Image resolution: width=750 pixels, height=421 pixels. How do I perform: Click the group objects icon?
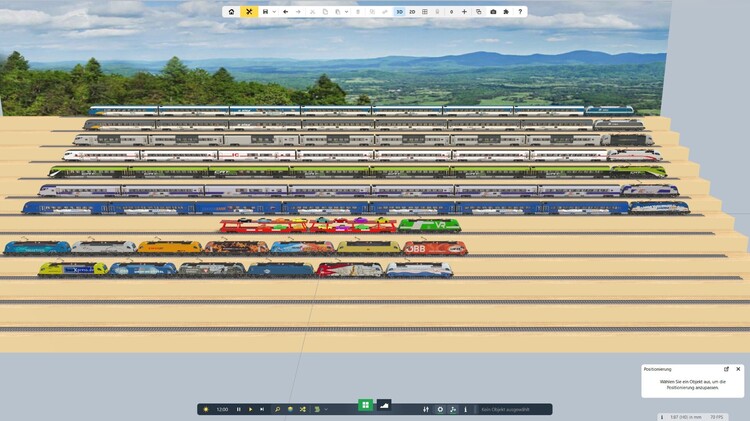372,11
